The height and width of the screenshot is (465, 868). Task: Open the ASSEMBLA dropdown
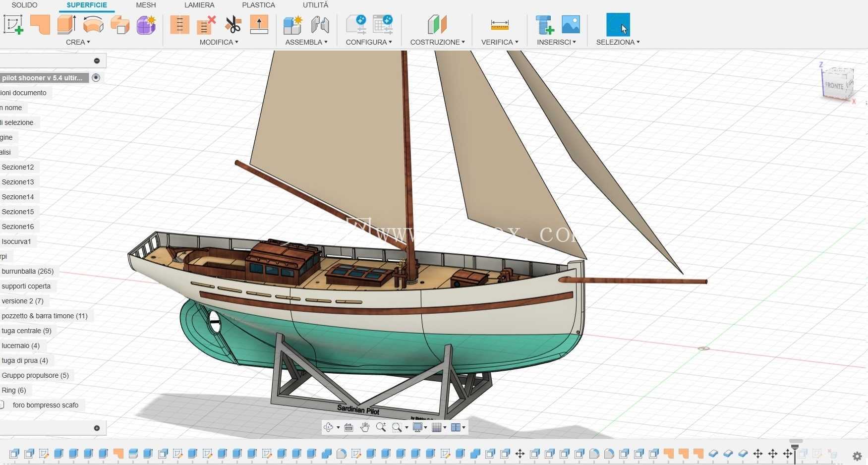click(x=306, y=42)
